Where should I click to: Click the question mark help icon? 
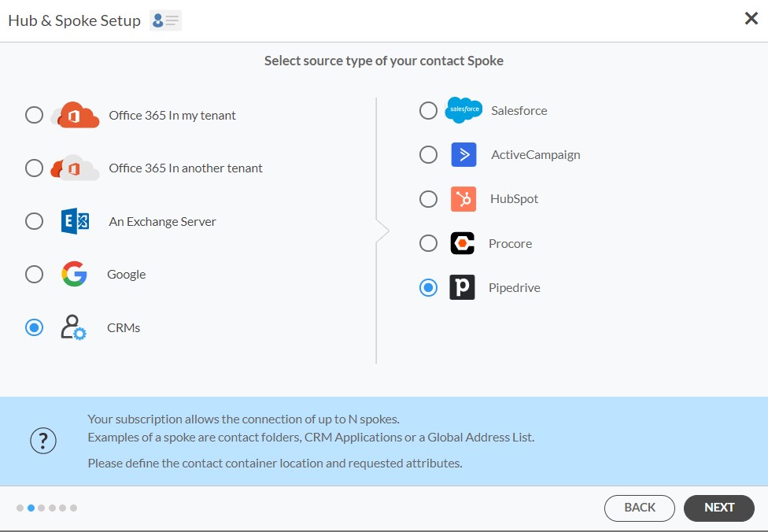coord(43,441)
